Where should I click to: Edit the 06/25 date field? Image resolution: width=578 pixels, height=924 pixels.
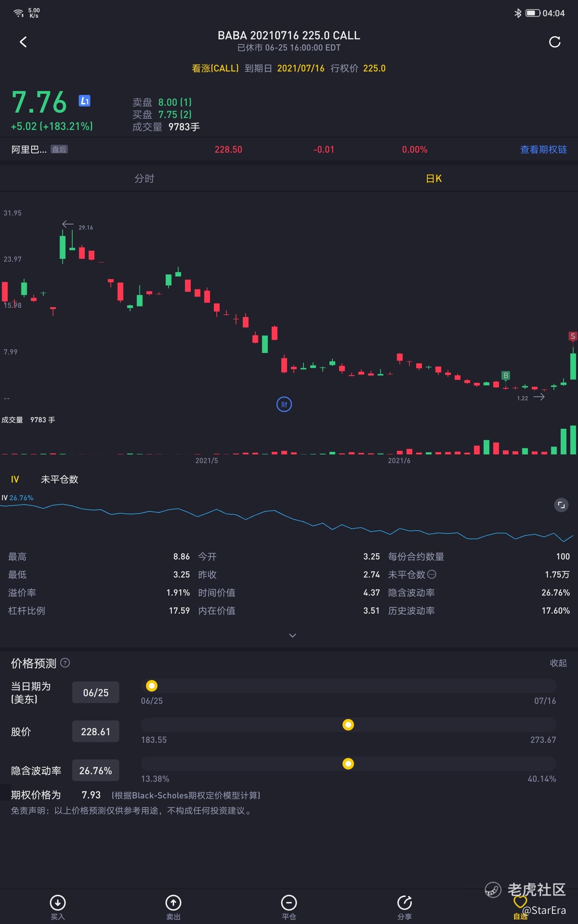[x=96, y=692]
